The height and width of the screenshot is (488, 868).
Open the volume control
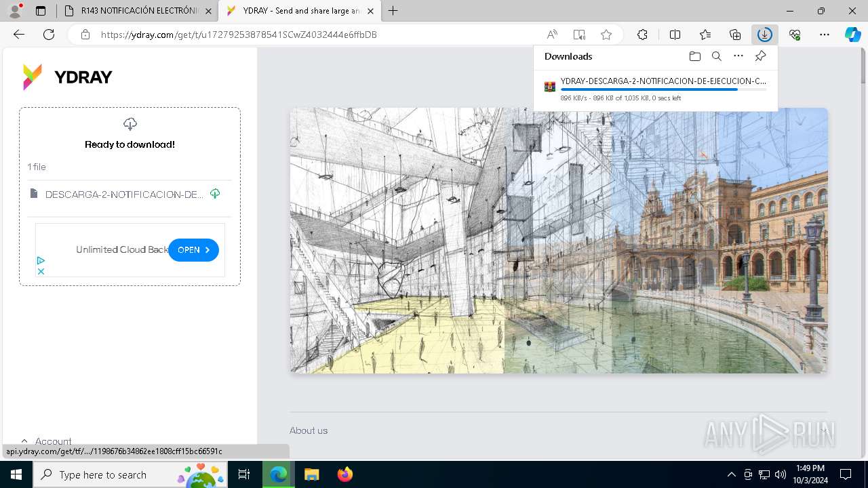[781, 474]
